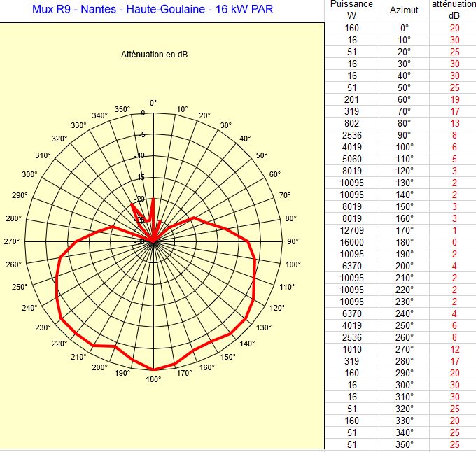Select azimuth cell 20° in the table
Image resolution: width=476 pixels, height=452 pixels.
[405, 52]
